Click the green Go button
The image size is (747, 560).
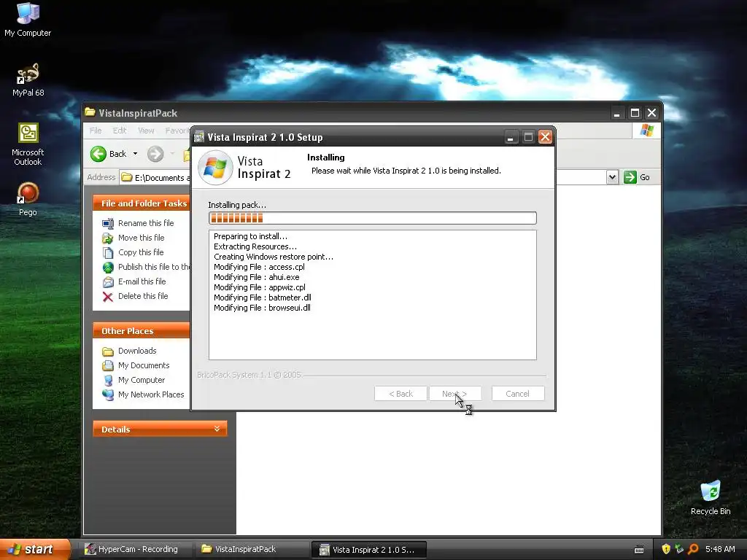637,177
